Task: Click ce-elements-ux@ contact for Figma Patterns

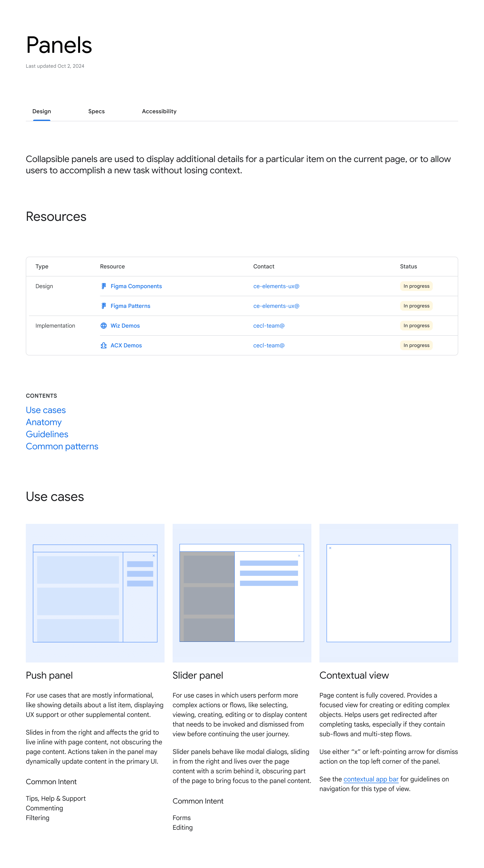Action: 276,306
